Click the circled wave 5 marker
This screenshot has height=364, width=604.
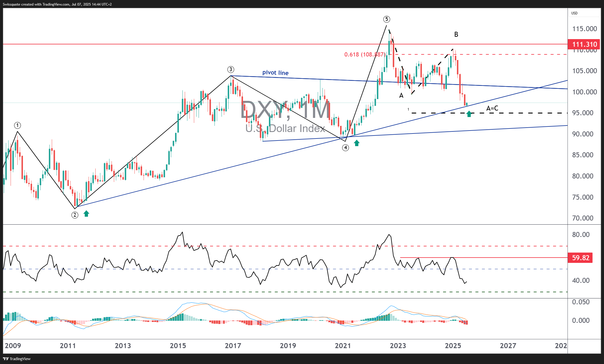click(x=387, y=19)
